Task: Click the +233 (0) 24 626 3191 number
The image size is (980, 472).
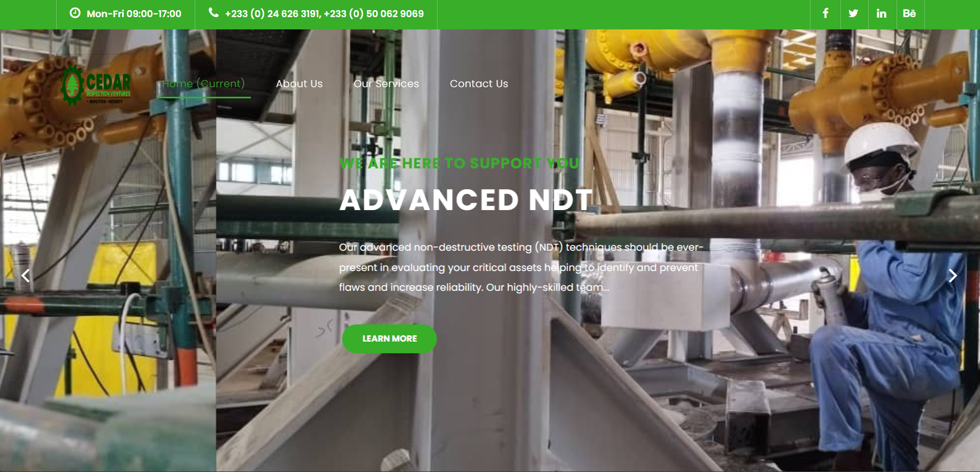Action: pos(272,14)
